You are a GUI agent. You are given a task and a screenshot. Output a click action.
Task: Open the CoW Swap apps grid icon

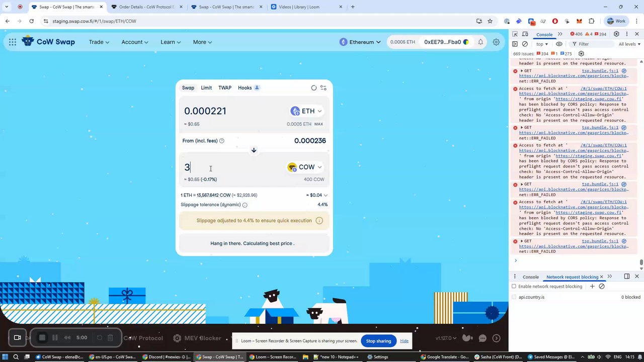12,42
